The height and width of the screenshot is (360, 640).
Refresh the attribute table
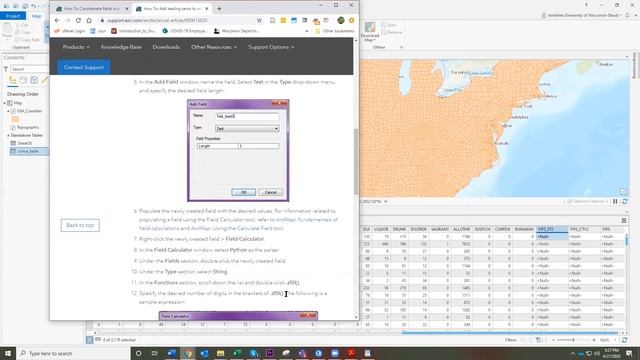coord(624,340)
